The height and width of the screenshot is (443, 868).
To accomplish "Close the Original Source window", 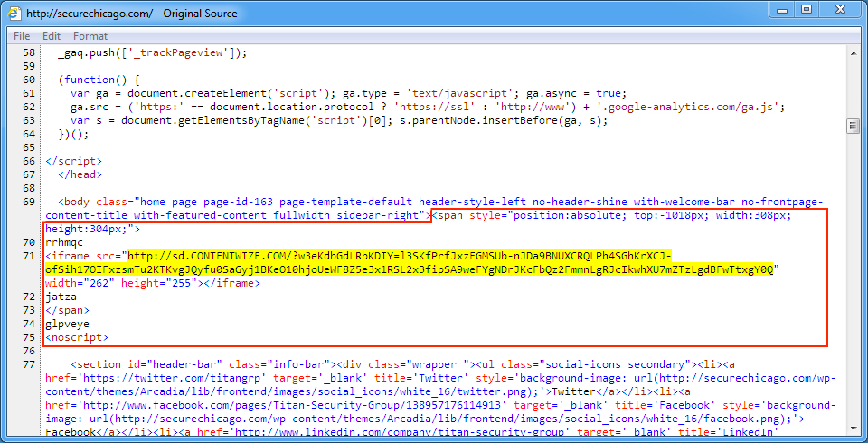I will (x=840, y=9).
